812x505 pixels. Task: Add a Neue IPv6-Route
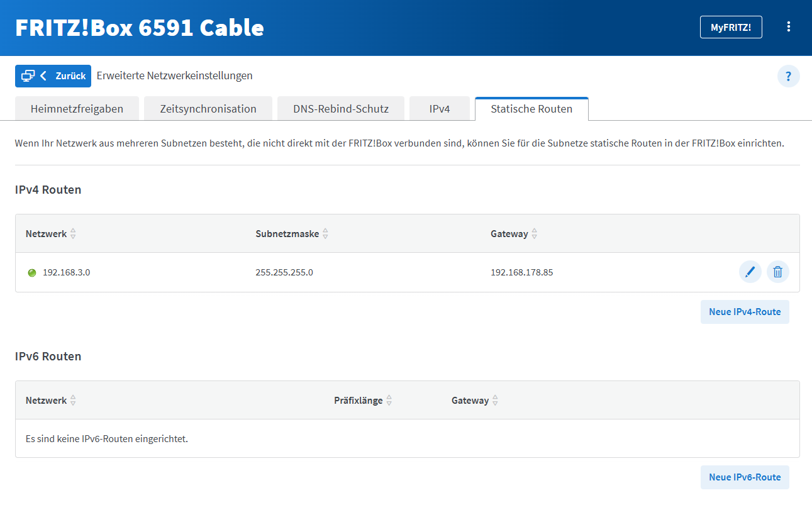(x=745, y=477)
